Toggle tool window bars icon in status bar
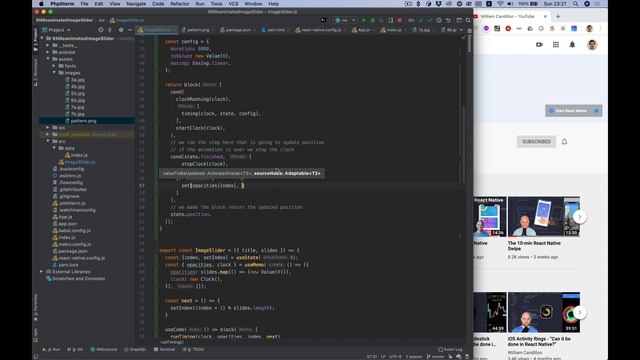This screenshot has height=360, width=640. pyautogui.click(x=36, y=357)
